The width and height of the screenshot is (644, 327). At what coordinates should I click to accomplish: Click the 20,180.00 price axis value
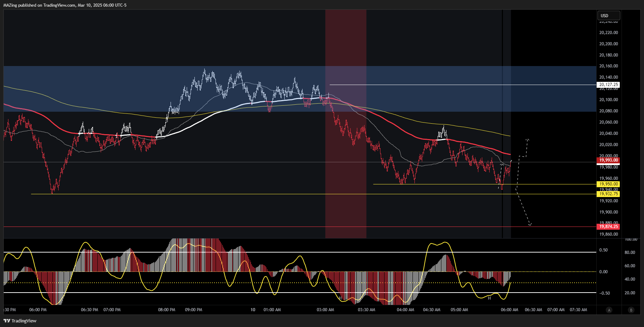(x=609, y=55)
